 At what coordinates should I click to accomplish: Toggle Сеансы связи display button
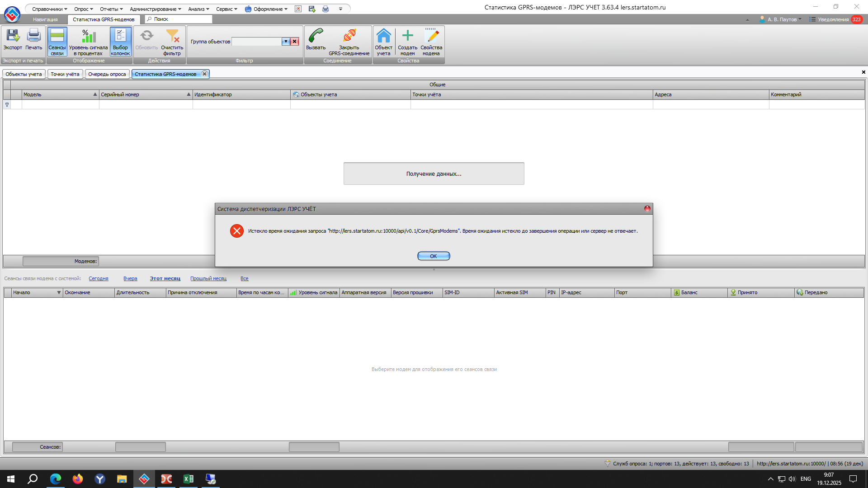pyautogui.click(x=57, y=41)
